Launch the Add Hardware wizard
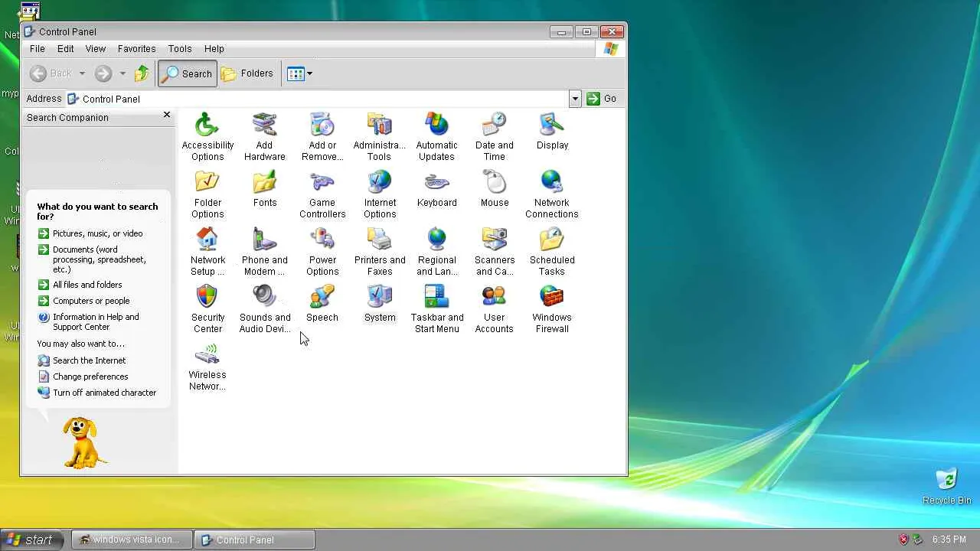The height and width of the screenshot is (551, 980). point(265,136)
